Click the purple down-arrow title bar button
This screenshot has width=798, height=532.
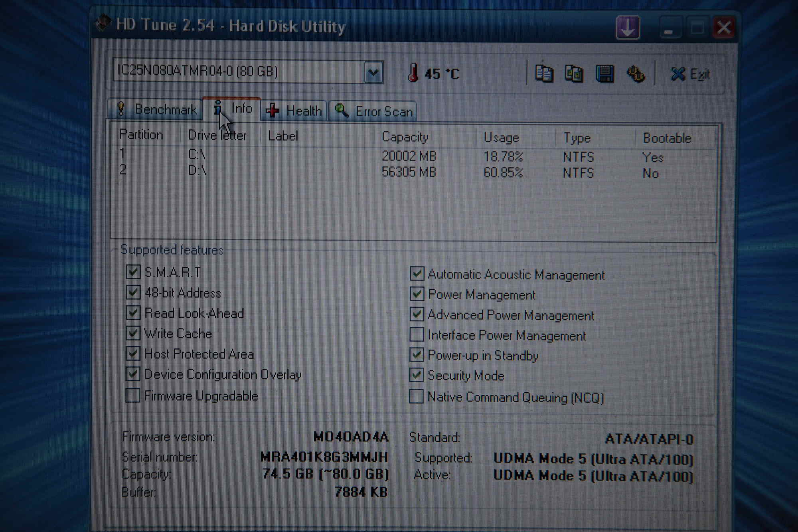pyautogui.click(x=628, y=28)
